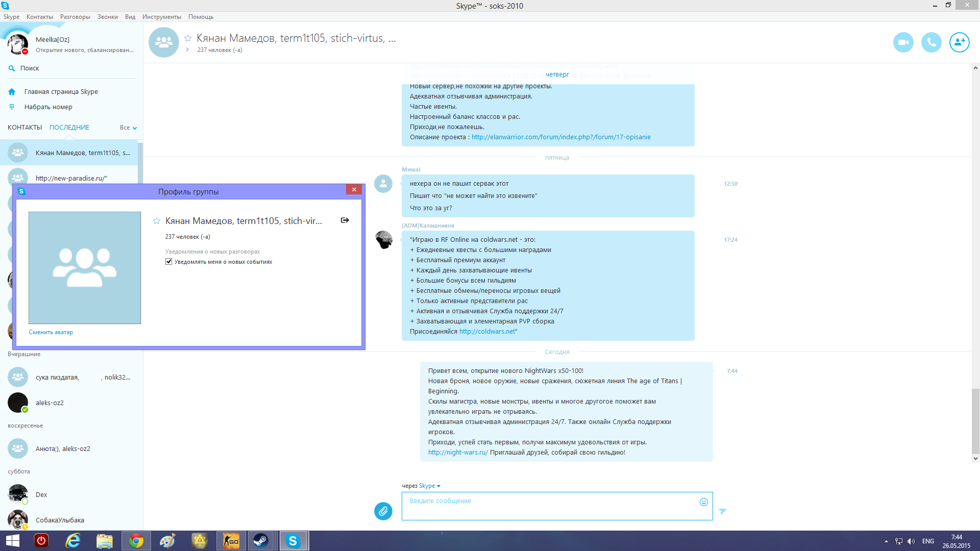Switch to the КОНТАКТЫ tab
This screenshot has height=551, width=980.
click(x=24, y=128)
